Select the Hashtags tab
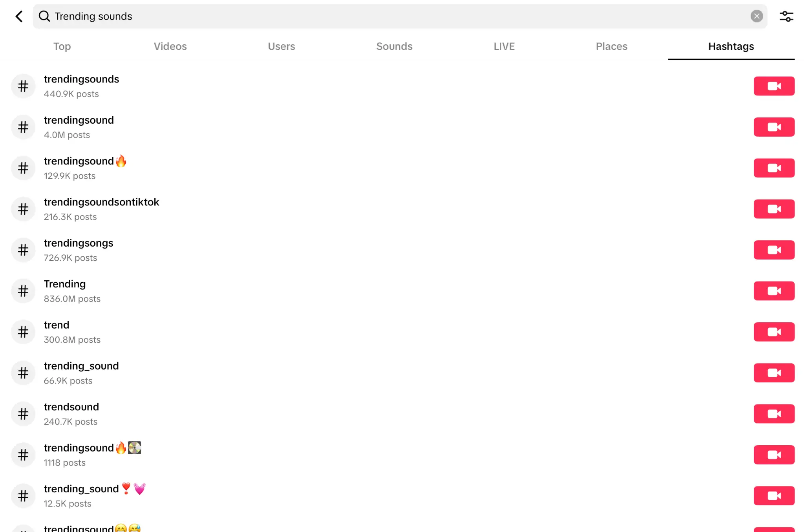Screen dimensions: 804x532 pyautogui.click(x=731, y=46)
